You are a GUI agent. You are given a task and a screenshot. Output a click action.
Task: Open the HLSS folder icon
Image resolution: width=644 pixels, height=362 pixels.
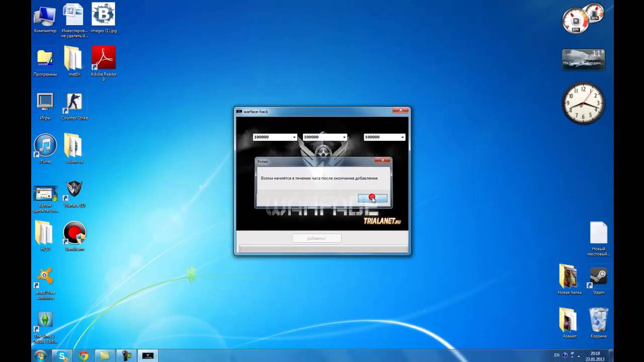click(x=45, y=236)
